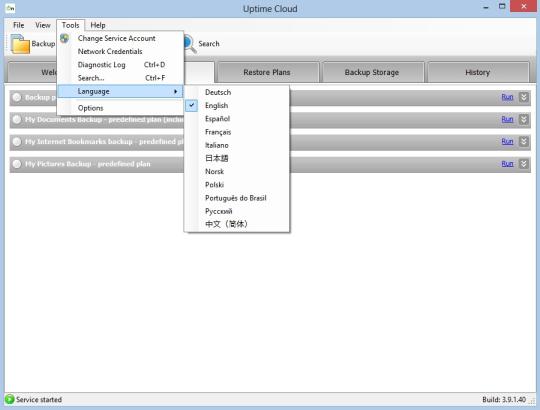Choose Polski language
The height and width of the screenshot is (410, 540).
pyautogui.click(x=237, y=185)
